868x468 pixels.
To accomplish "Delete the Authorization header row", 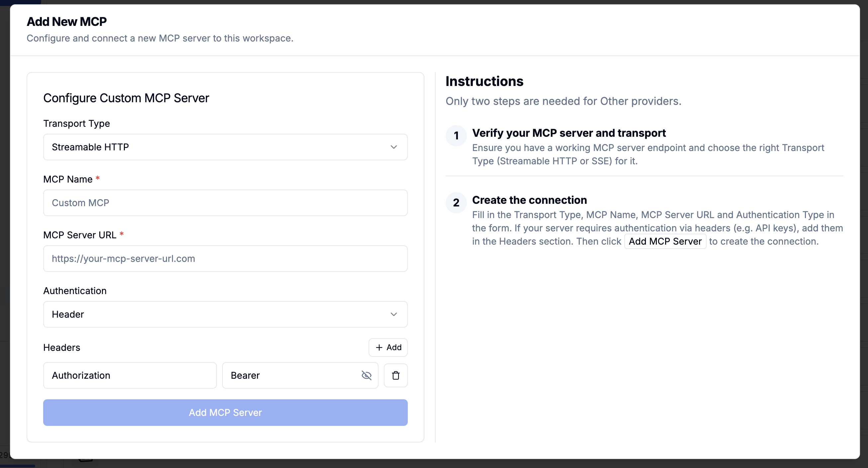I will pyautogui.click(x=395, y=375).
